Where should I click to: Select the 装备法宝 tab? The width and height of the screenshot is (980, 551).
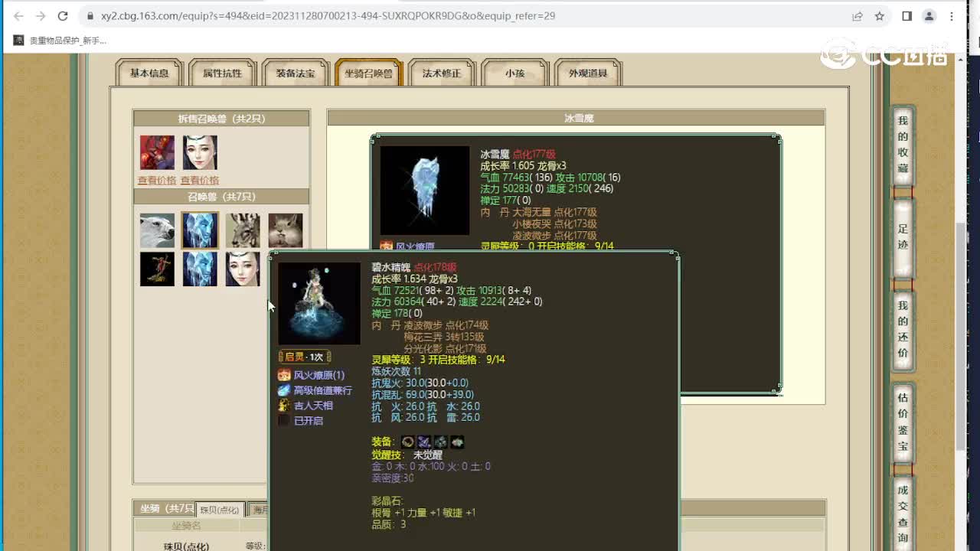tap(296, 73)
